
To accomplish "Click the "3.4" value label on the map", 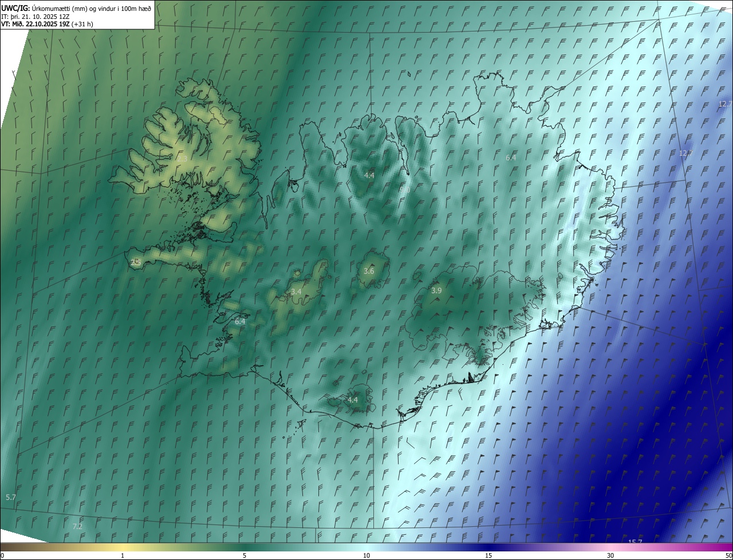I will click(x=296, y=292).
